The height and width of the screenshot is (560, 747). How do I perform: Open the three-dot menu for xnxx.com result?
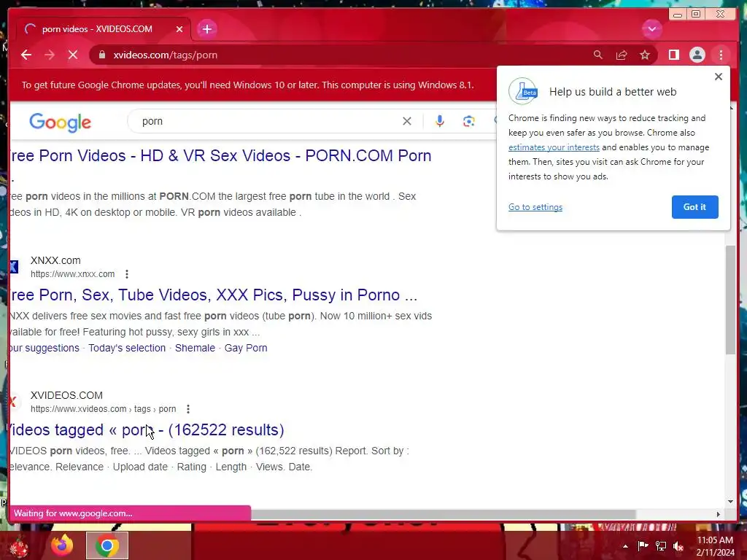[x=127, y=274]
